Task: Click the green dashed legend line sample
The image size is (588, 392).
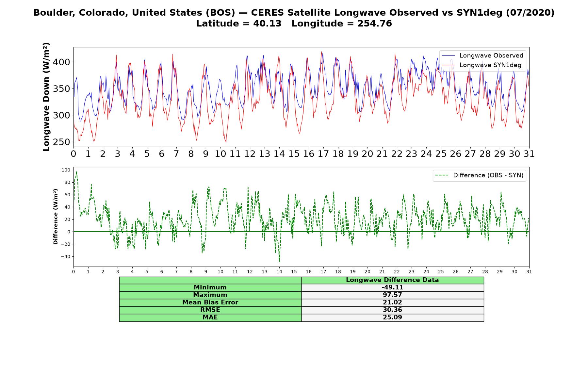Action: point(442,175)
